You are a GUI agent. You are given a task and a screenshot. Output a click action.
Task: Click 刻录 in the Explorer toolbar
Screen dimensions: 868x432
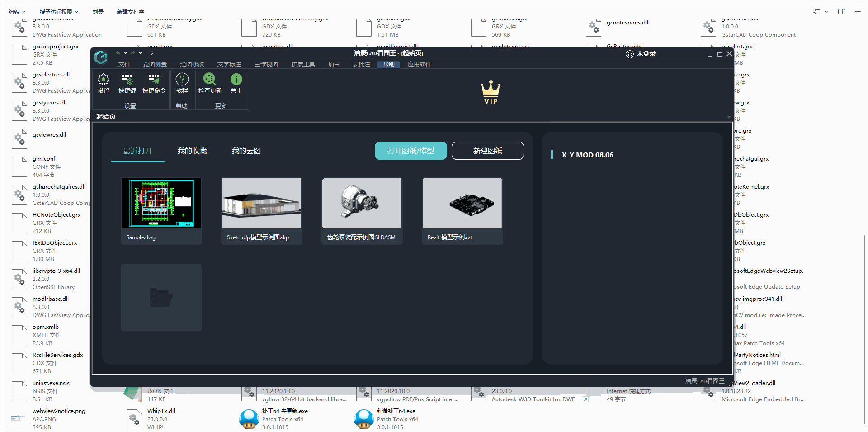[x=98, y=12]
